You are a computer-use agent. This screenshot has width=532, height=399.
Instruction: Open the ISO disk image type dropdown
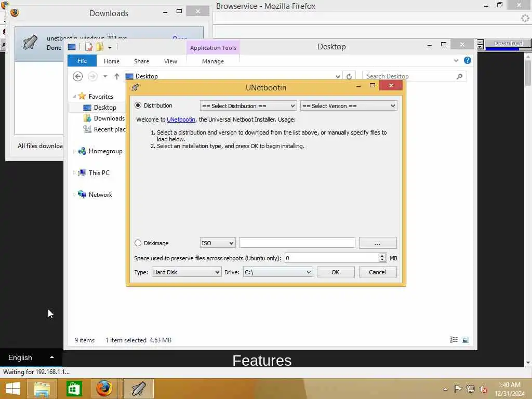click(218, 243)
